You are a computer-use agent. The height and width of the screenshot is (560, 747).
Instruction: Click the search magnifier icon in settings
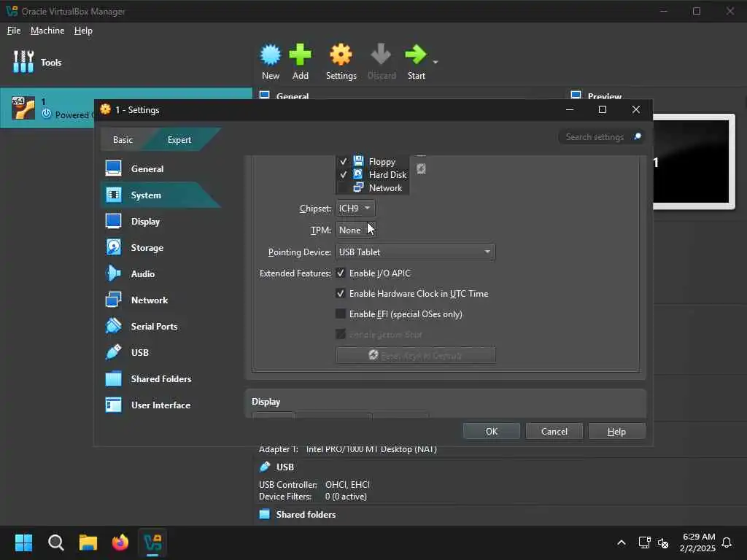[638, 136]
